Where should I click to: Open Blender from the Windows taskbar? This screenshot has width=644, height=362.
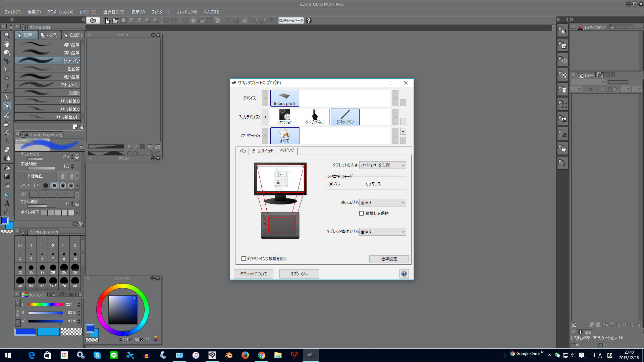click(x=229, y=355)
